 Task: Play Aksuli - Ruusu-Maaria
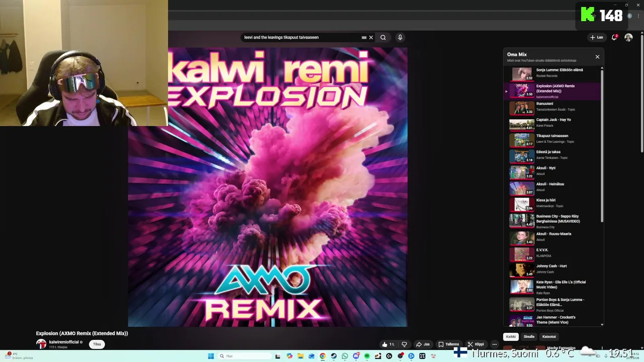[552, 237]
